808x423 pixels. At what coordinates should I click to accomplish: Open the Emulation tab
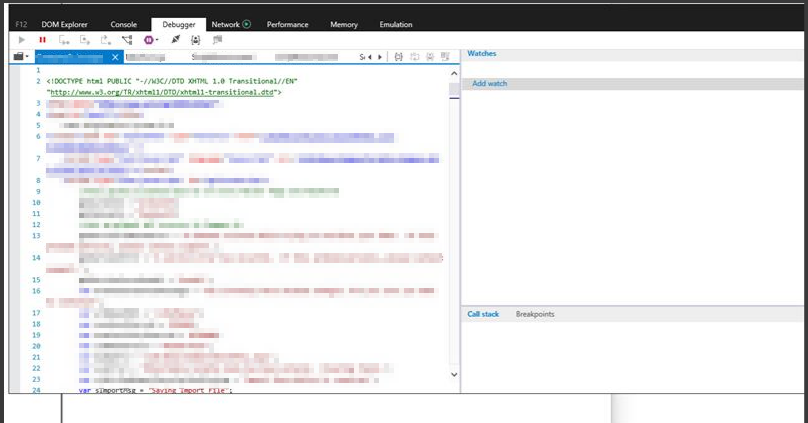(x=396, y=24)
